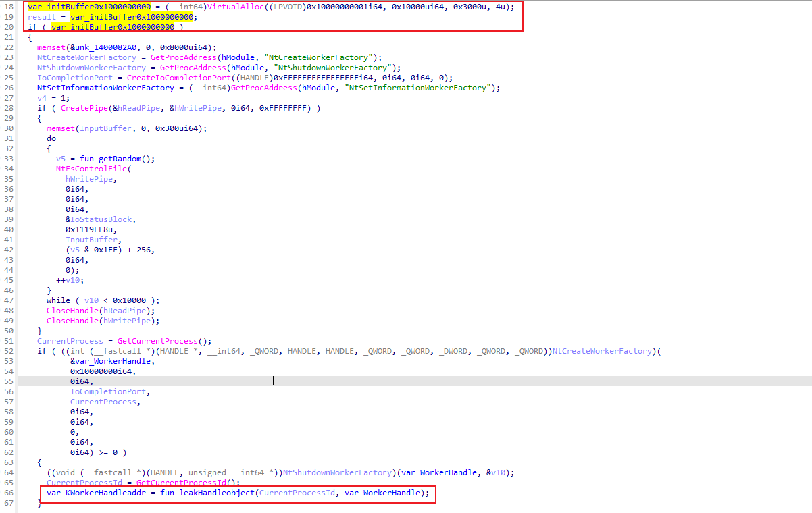Viewport: 812px width, 513px height.
Task: Click CurrentProcess argument on line 57
Action: point(105,402)
